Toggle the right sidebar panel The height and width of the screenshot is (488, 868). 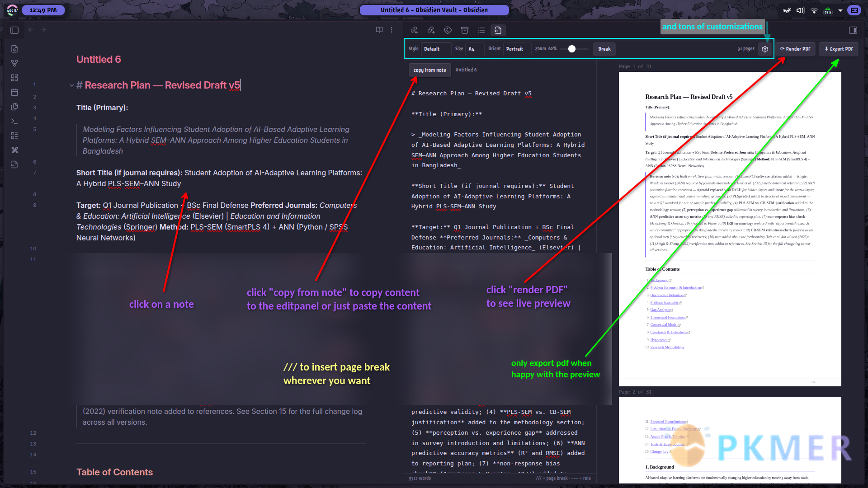[x=853, y=30]
